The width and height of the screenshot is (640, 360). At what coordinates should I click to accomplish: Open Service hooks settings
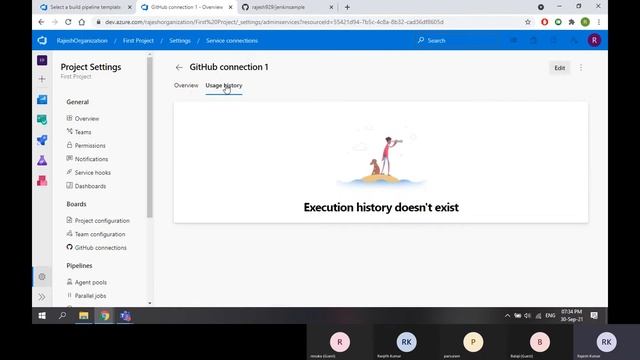pos(89,172)
